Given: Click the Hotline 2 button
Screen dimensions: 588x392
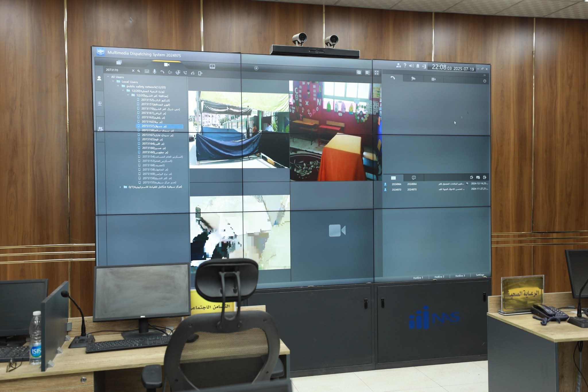Looking at the screenshot, I should [439, 277].
